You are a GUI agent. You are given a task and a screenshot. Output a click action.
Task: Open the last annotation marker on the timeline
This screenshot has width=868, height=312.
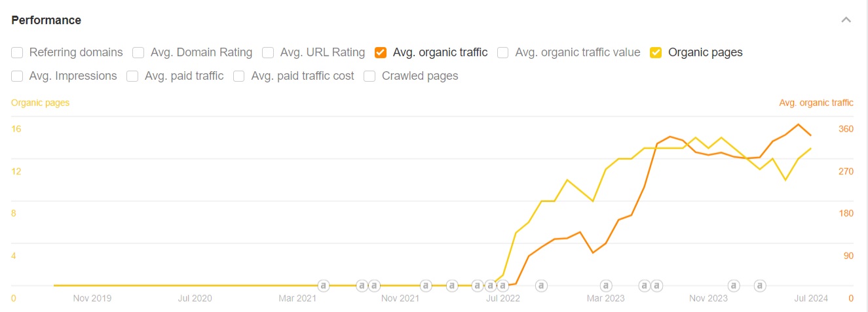[x=759, y=285]
